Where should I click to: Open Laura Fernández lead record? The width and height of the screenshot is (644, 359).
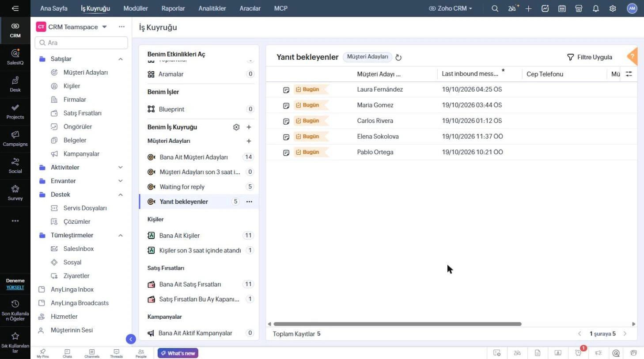pos(380,89)
